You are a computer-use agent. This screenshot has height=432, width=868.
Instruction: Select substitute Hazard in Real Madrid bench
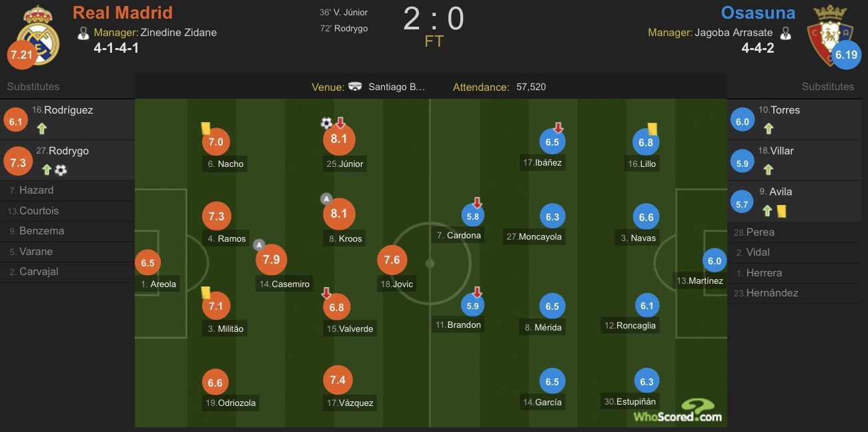[x=67, y=190]
